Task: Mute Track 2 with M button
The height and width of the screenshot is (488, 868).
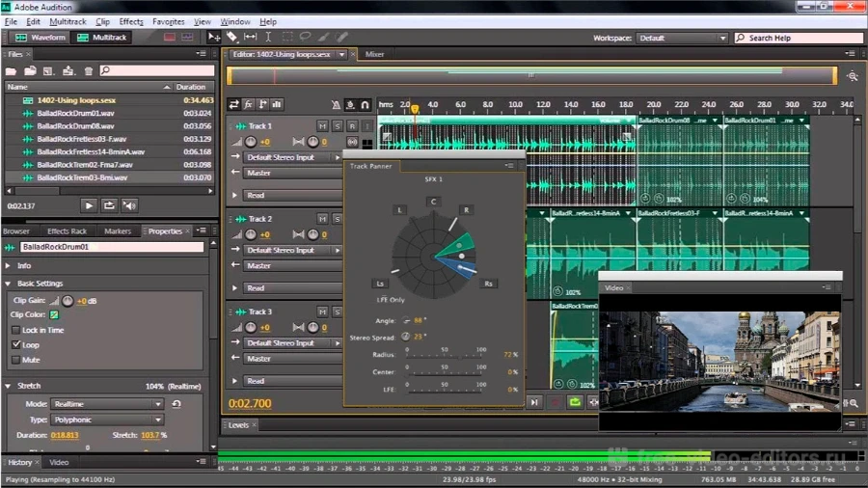Action: [322, 219]
